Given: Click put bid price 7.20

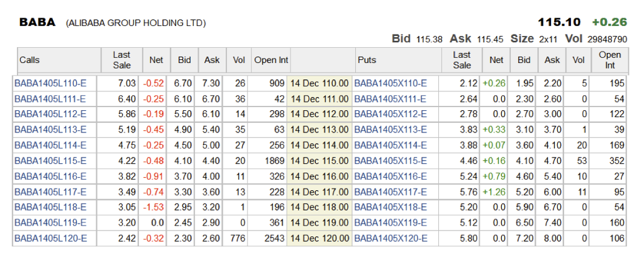Looking at the screenshot, I should (525, 239).
